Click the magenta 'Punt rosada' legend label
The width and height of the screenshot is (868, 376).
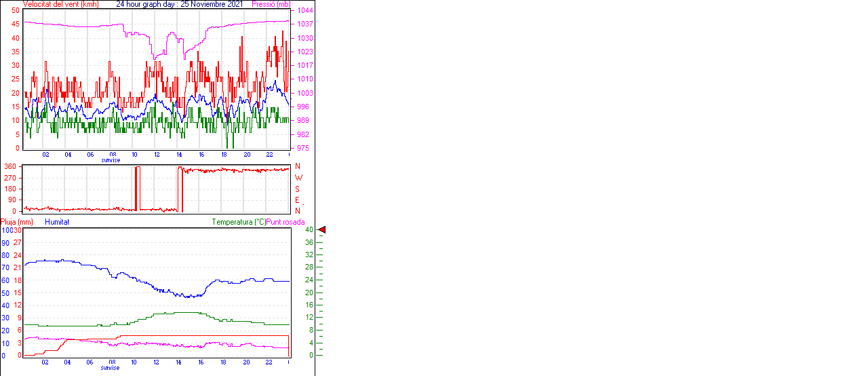(285, 222)
